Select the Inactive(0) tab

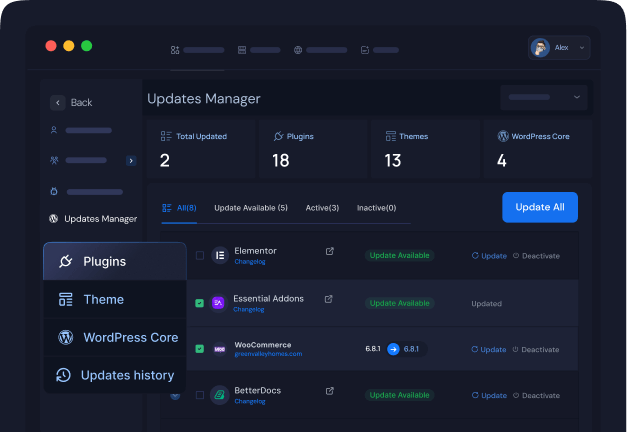click(x=377, y=208)
